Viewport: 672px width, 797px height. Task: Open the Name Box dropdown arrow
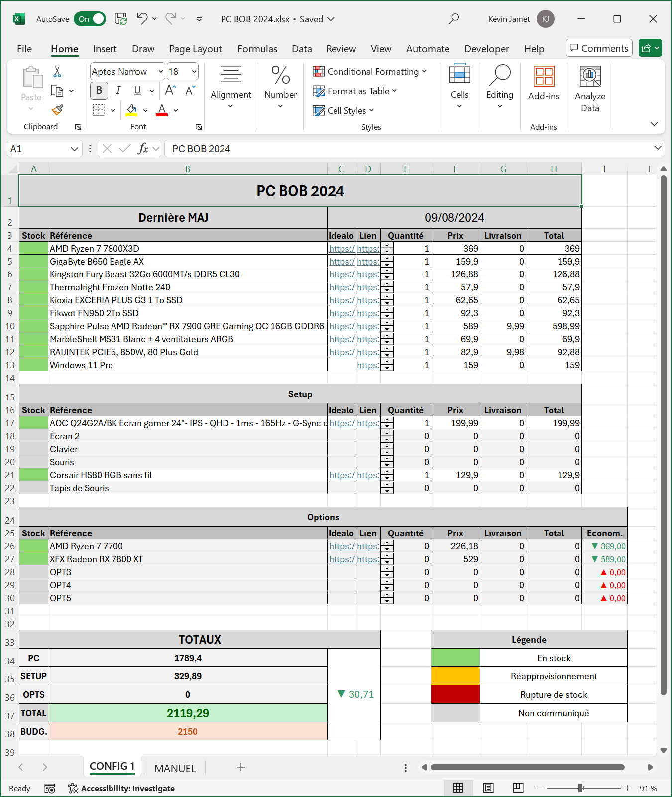click(74, 149)
